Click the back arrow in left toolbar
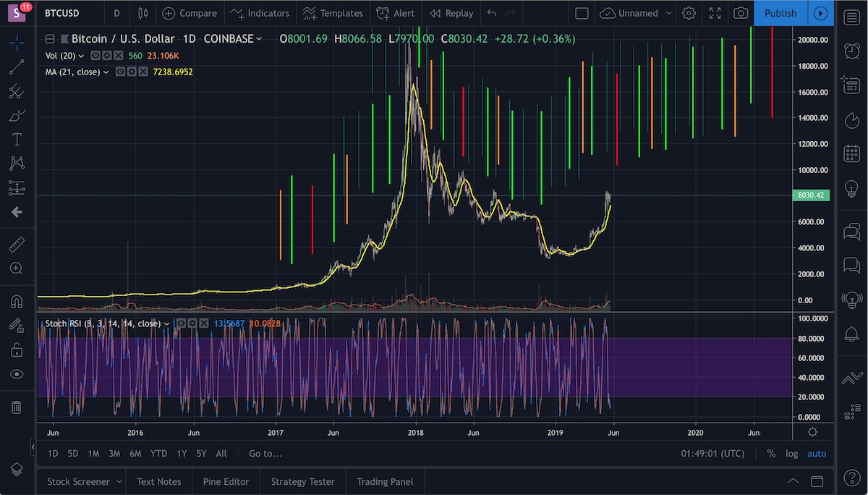Viewport: 868px width, 495px height. click(17, 212)
